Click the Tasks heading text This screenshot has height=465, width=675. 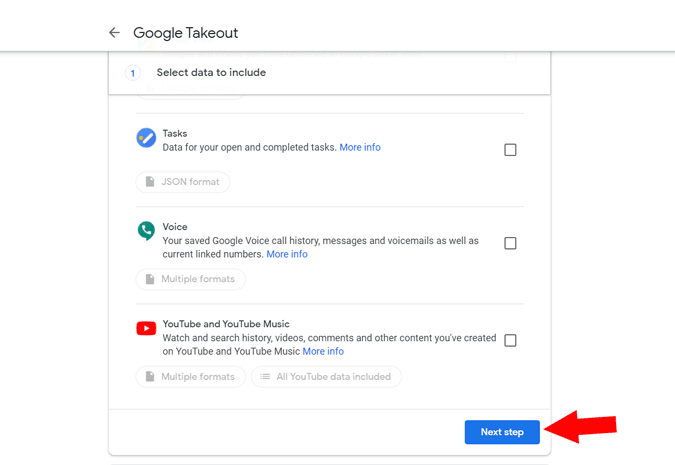pos(175,133)
